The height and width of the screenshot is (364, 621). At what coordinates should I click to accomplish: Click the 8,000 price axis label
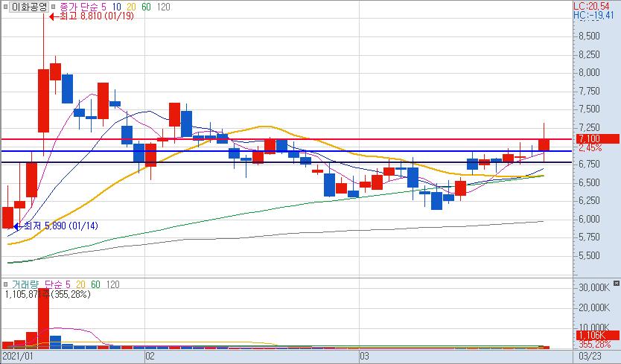pyautogui.click(x=589, y=72)
